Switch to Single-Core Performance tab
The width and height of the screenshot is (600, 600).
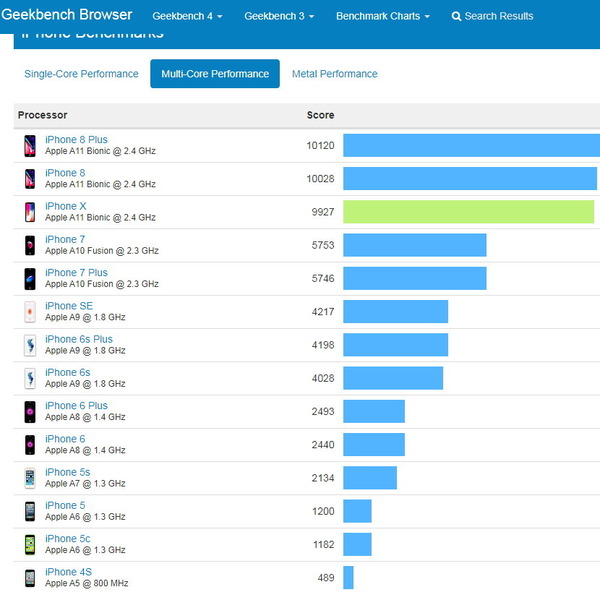81,74
